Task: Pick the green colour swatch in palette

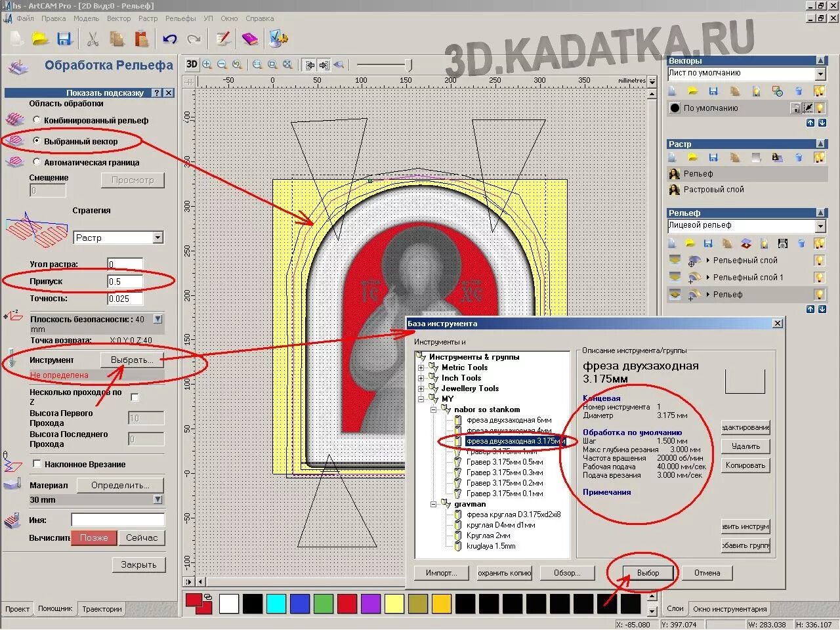Action: 324,603
